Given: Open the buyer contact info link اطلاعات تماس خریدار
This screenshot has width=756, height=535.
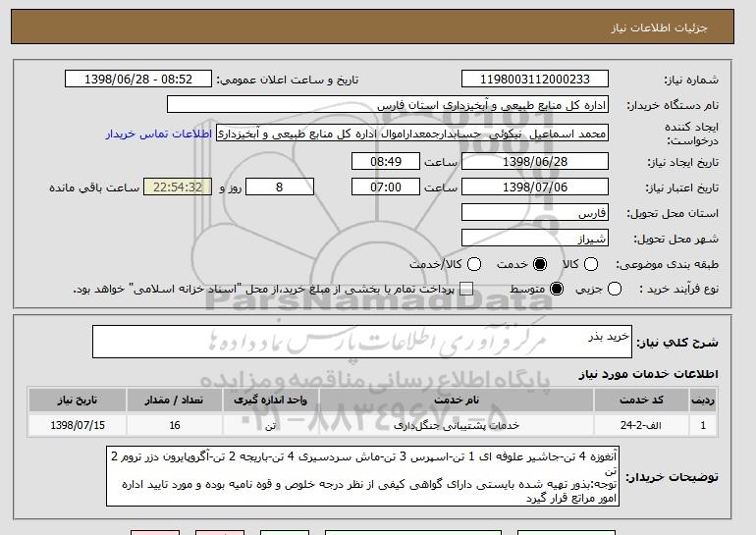Looking at the screenshot, I should click(159, 134).
